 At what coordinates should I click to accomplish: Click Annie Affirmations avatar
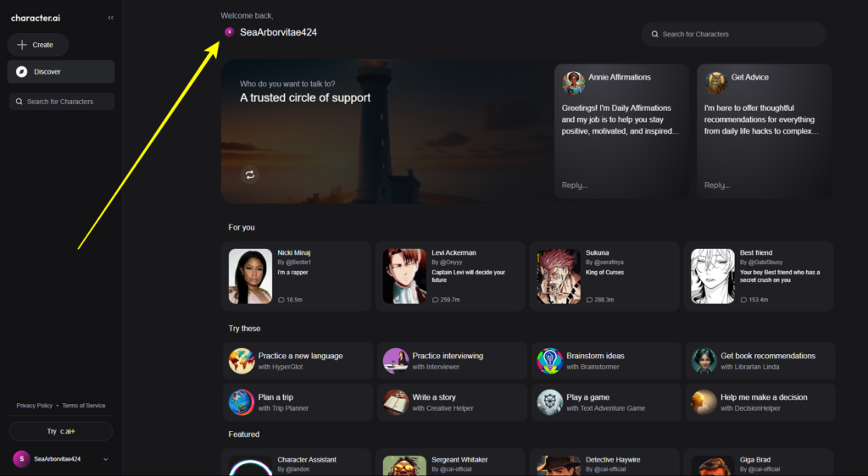point(574,83)
